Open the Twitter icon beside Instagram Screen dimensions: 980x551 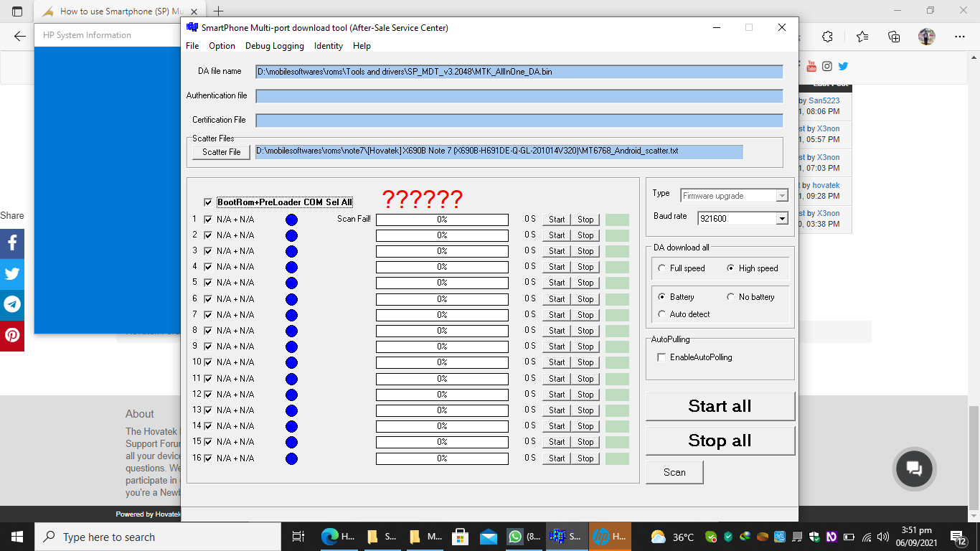843,66
